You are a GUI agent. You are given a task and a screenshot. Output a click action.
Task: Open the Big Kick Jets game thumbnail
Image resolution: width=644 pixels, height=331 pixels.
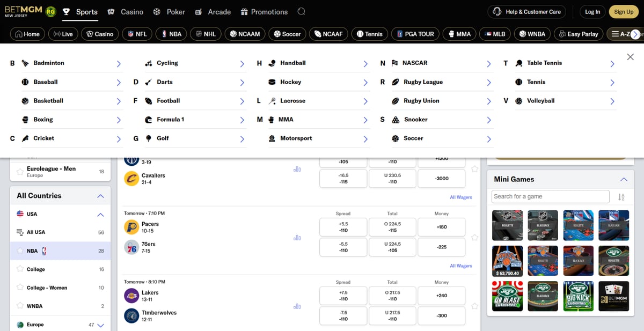(578, 296)
